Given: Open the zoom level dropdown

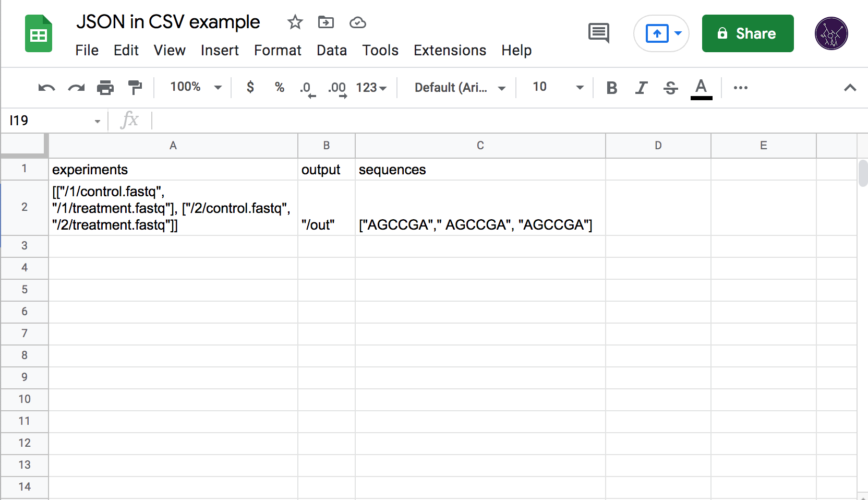Looking at the screenshot, I should pyautogui.click(x=194, y=87).
